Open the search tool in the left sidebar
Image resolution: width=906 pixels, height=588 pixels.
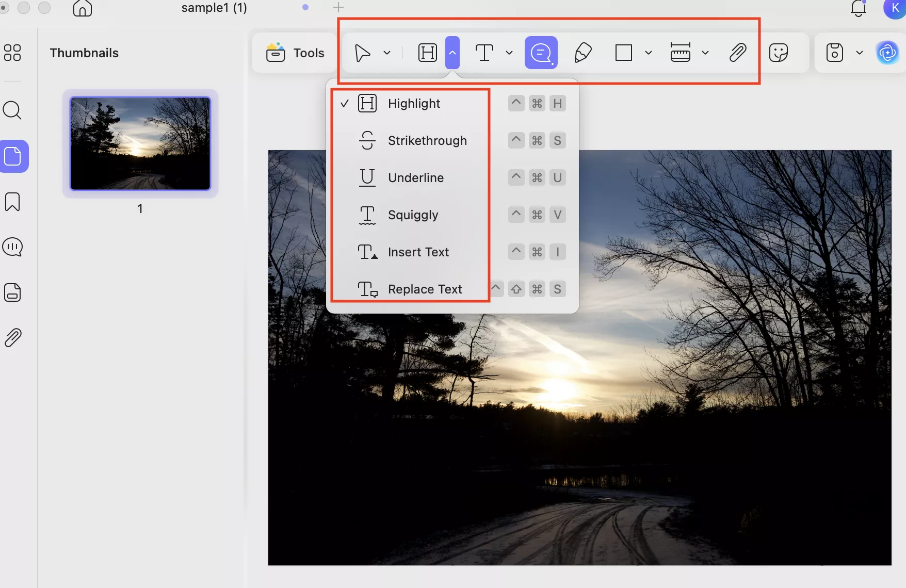[12, 110]
